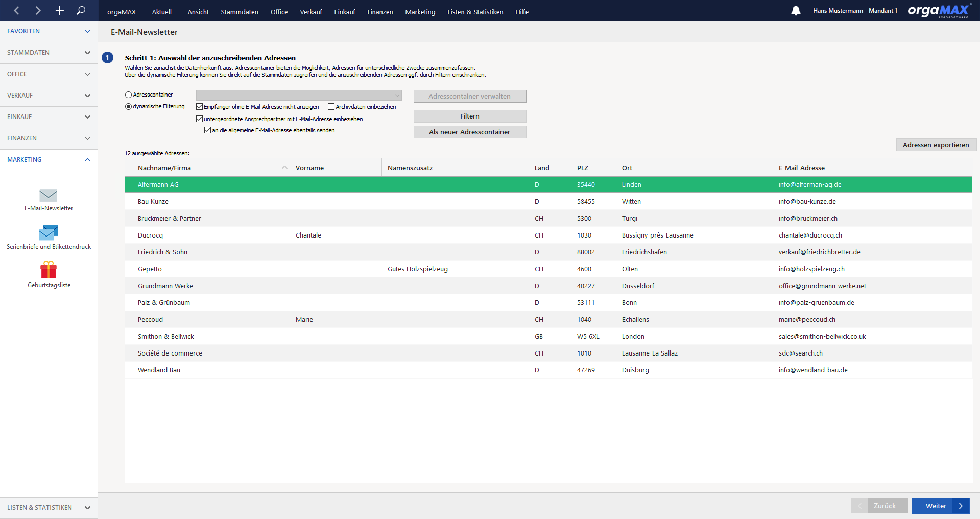The width and height of the screenshot is (980, 519).
Task: Select the Peccoud row
Action: (x=548, y=319)
